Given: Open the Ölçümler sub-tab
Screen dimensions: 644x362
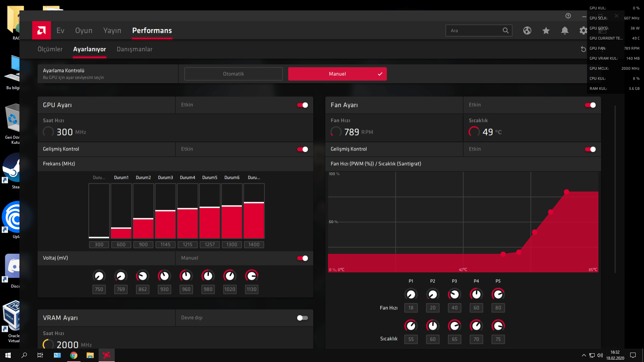Looking at the screenshot, I should [50, 49].
